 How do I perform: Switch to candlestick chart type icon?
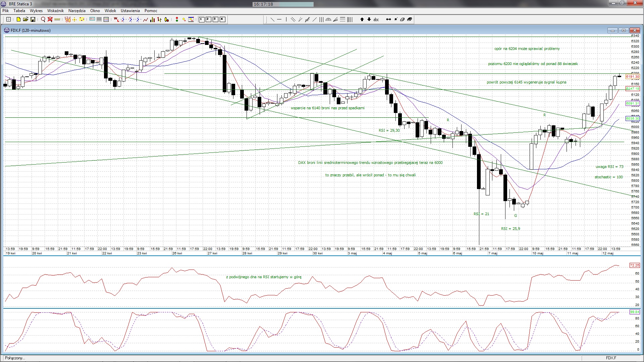coord(167,19)
